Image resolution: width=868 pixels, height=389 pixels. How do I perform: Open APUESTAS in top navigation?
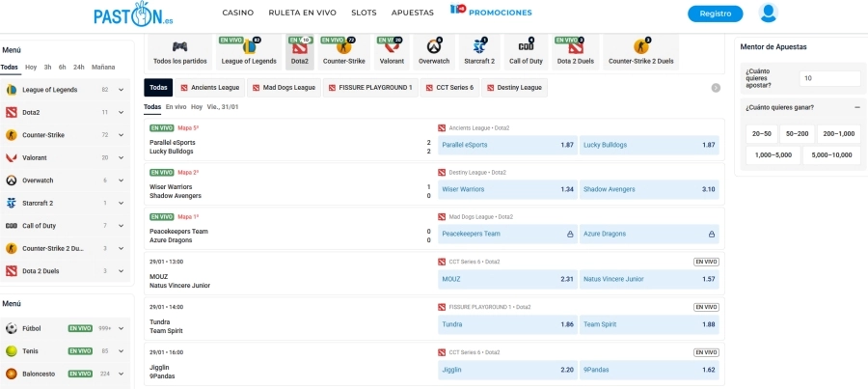(413, 13)
